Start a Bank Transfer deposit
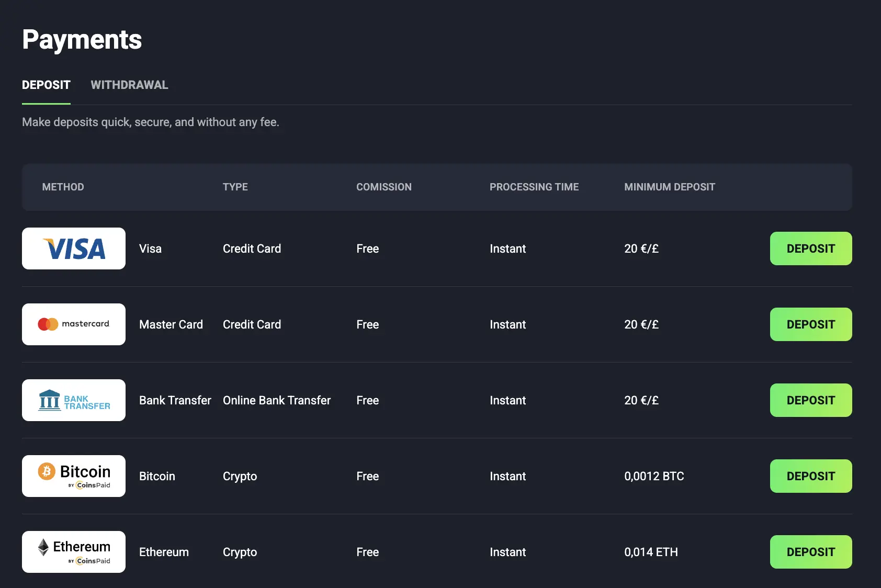This screenshot has height=588, width=881. (x=810, y=400)
